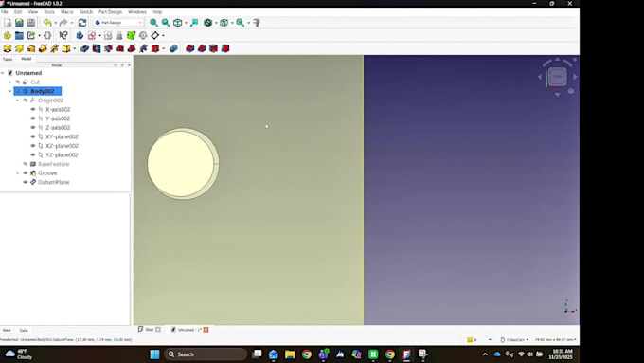Toggle visibility of YZ-plane002
The image size is (644, 363).
click(x=33, y=154)
